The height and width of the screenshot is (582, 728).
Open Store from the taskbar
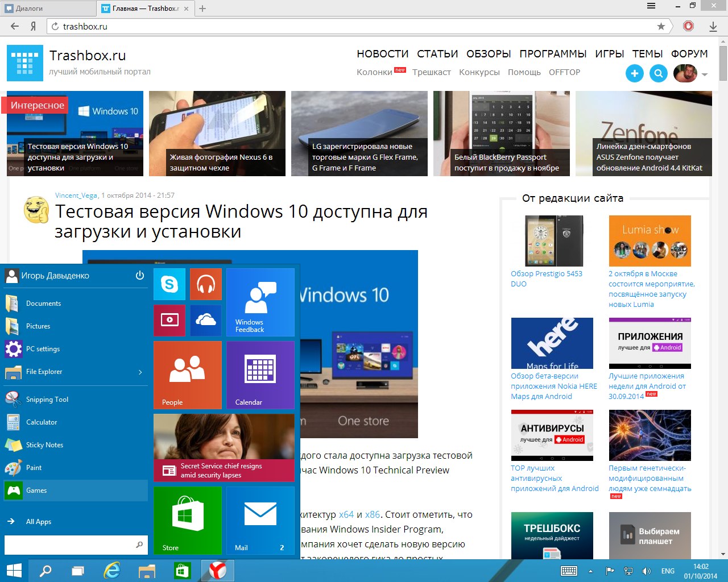[x=182, y=571]
